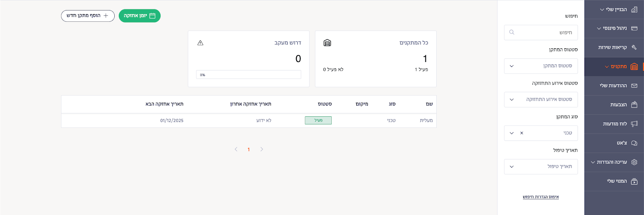Click the building icon next to הבניין שלי
This screenshot has width=644, height=215.
(634, 9)
